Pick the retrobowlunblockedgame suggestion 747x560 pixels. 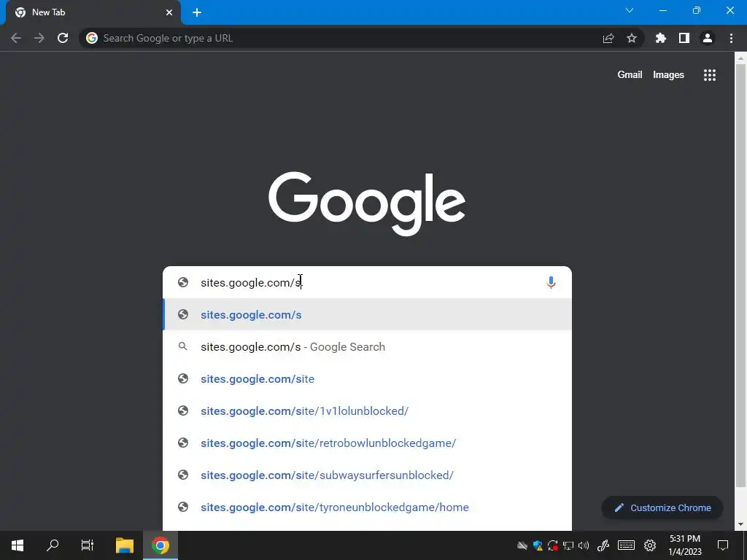point(367,443)
